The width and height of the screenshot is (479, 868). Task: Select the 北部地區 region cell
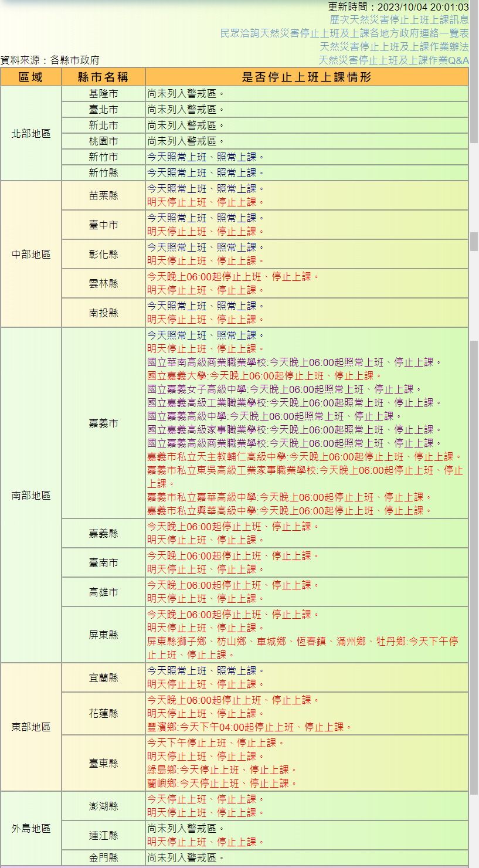[31, 134]
